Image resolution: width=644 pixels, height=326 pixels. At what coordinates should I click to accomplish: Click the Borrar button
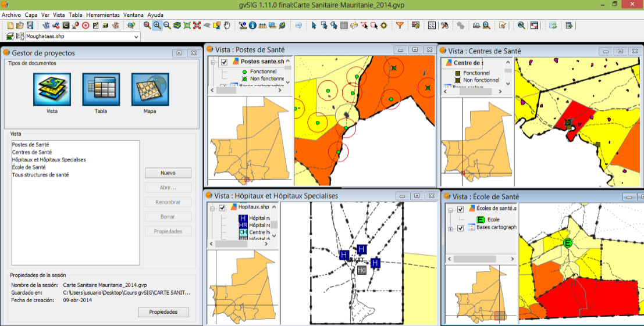point(168,217)
